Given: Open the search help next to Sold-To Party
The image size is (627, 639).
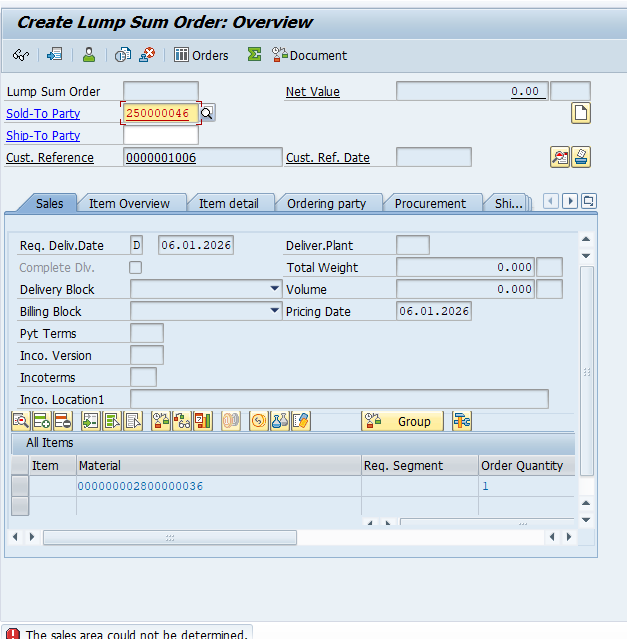Looking at the screenshot, I should click(x=207, y=114).
